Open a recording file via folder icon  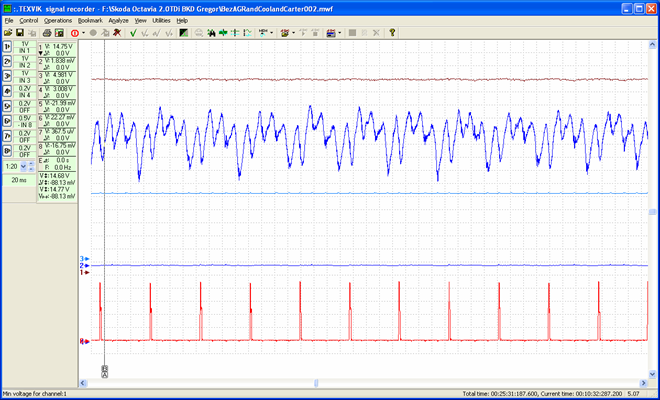8,32
